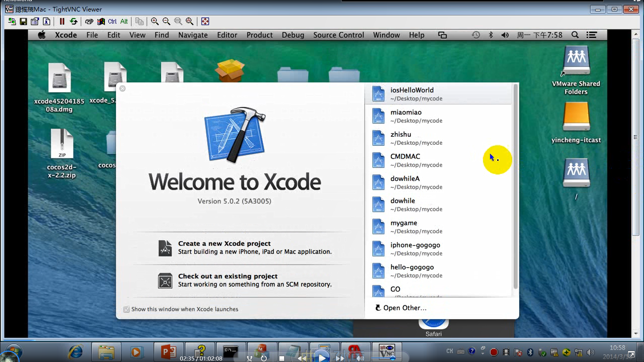Select miaomiao recent project

438,116
